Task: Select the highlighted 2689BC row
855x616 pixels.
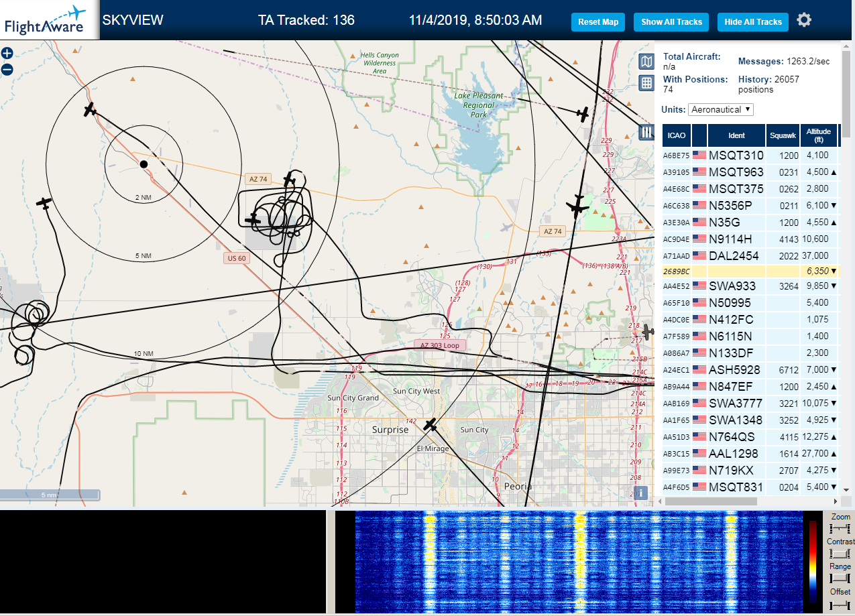Action: [x=750, y=271]
